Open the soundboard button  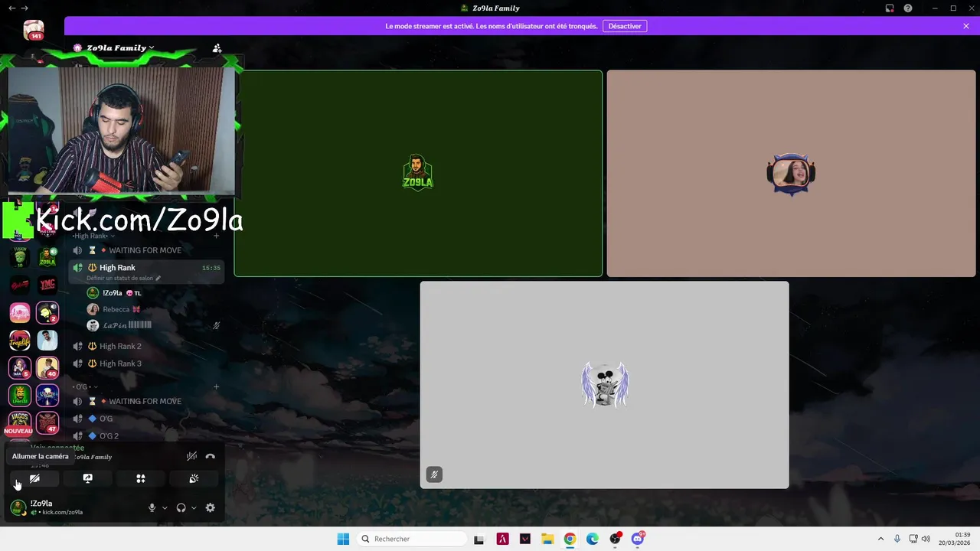(x=194, y=478)
